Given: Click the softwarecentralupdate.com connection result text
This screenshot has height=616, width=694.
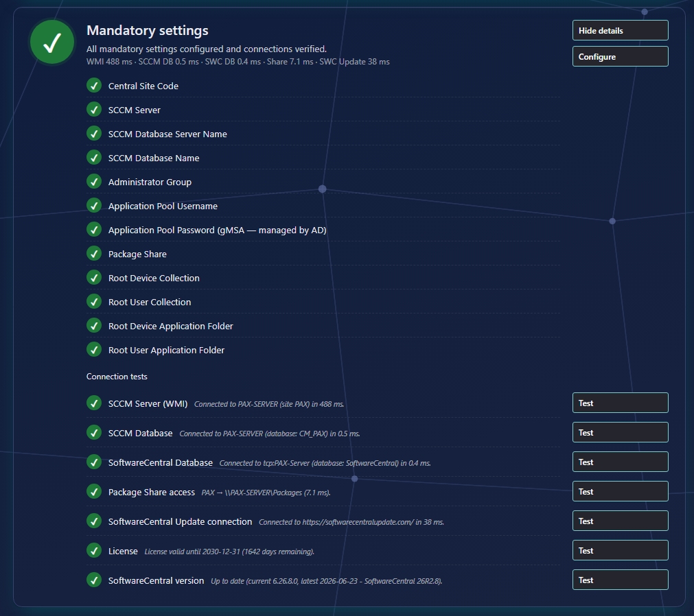Looking at the screenshot, I should point(351,522).
